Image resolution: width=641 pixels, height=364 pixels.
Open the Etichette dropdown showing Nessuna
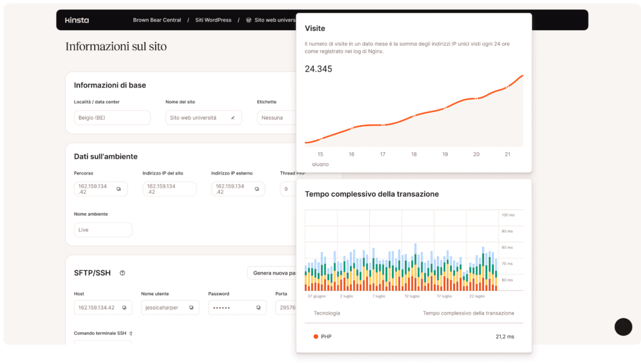click(x=274, y=118)
